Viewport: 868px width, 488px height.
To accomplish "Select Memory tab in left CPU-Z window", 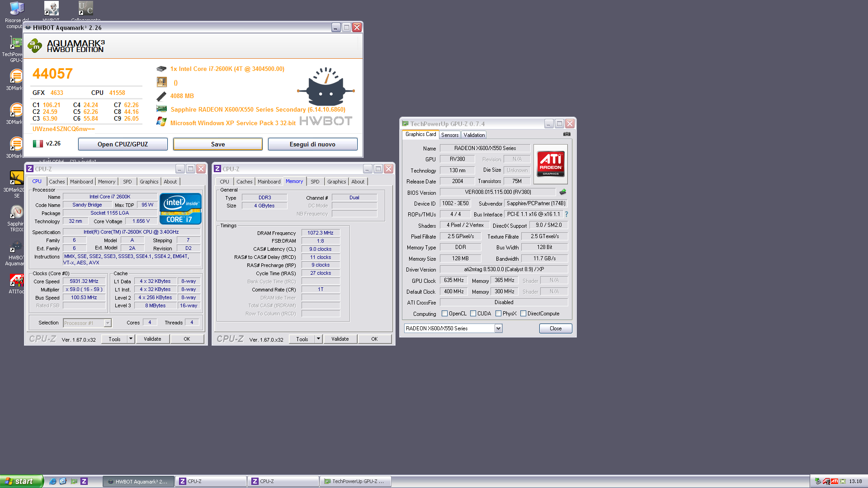I will click(107, 182).
